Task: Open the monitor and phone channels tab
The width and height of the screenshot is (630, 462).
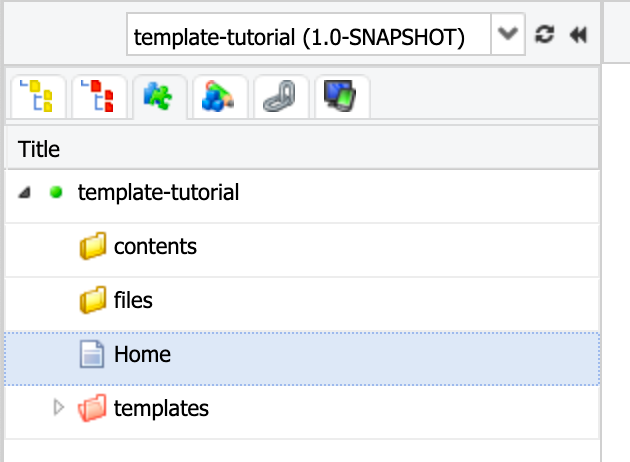Action: click(342, 97)
